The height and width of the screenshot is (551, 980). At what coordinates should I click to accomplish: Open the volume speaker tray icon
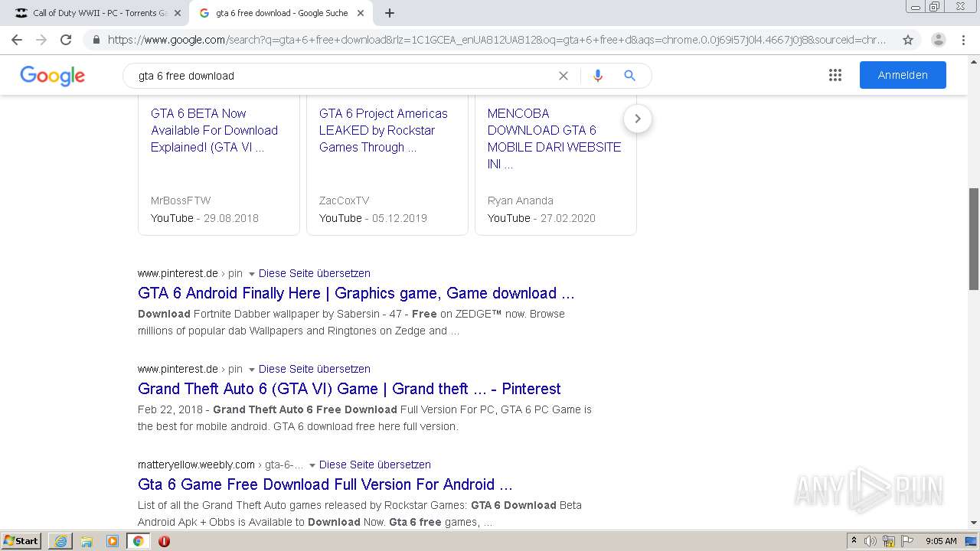click(871, 541)
